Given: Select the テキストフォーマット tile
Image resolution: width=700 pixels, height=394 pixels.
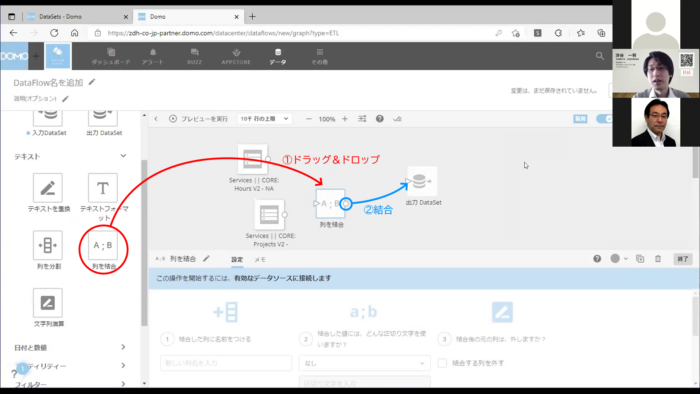Looking at the screenshot, I should click(x=103, y=188).
